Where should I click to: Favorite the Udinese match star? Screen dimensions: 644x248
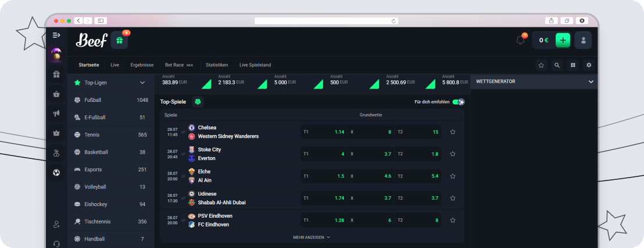pos(453,198)
